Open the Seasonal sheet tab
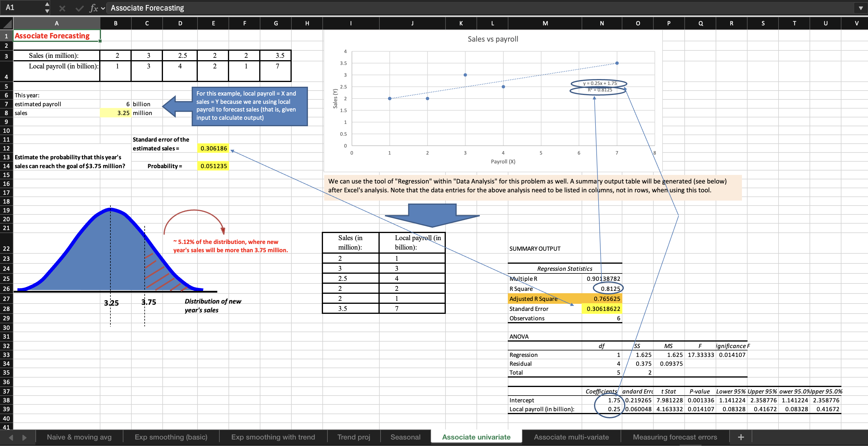This screenshot has height=446, width=868. point(405,437)
